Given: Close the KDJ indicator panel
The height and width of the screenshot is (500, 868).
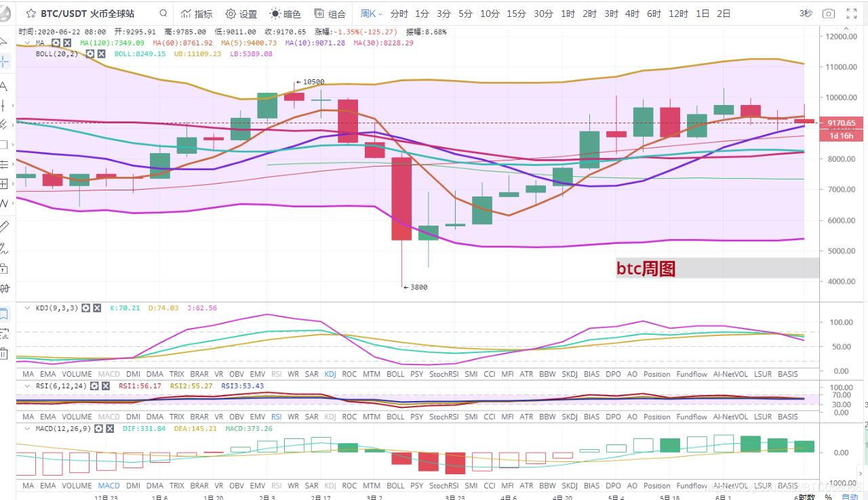Looking at the screenshot, I should [x=97, y=308].
